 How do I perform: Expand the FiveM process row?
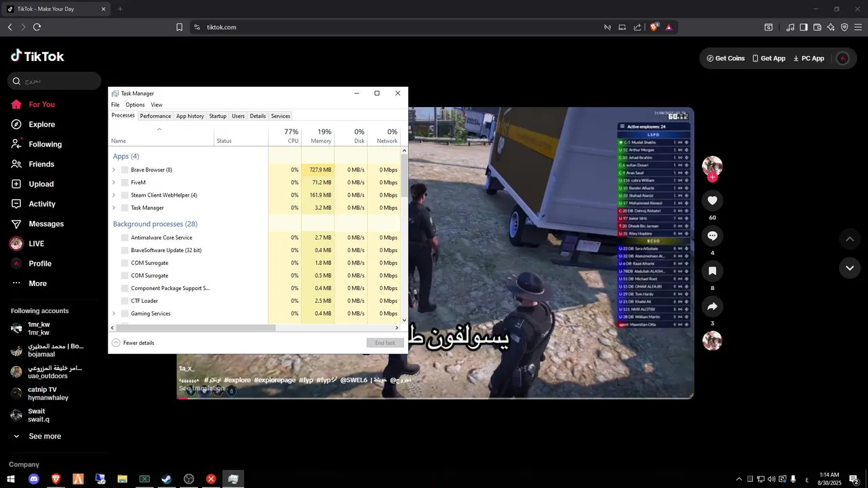pyautogui.click(x=114, y=182)
